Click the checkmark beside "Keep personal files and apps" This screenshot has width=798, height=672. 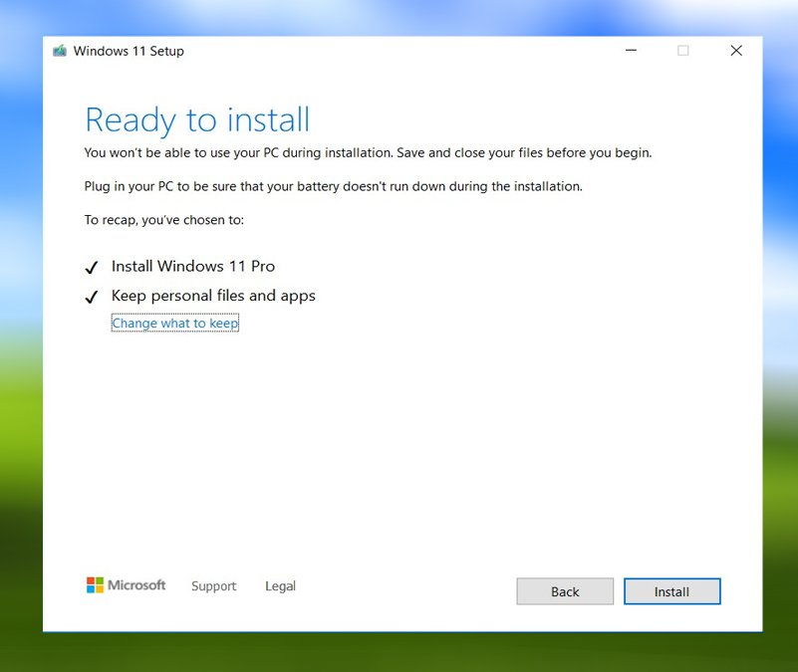92,296
